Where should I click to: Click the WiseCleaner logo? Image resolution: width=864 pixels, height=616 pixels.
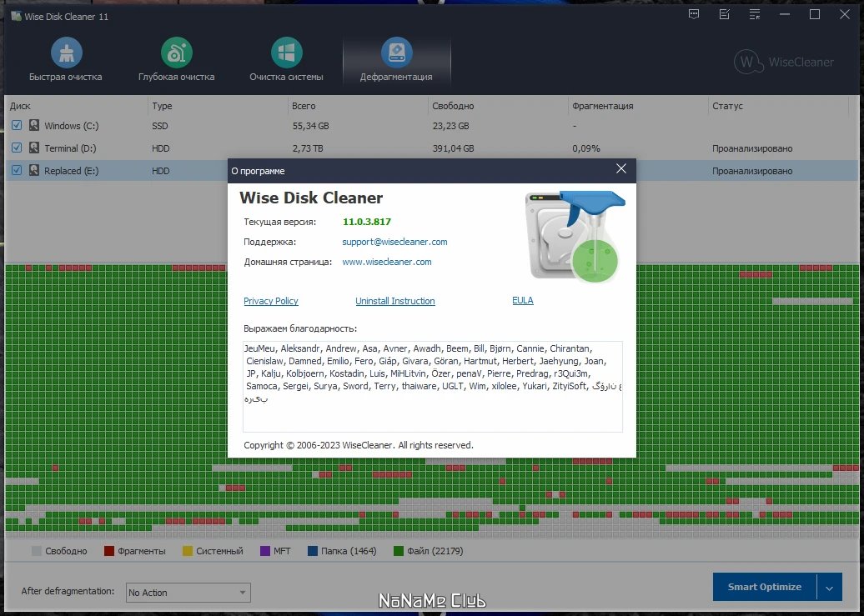tap(784, 62)
